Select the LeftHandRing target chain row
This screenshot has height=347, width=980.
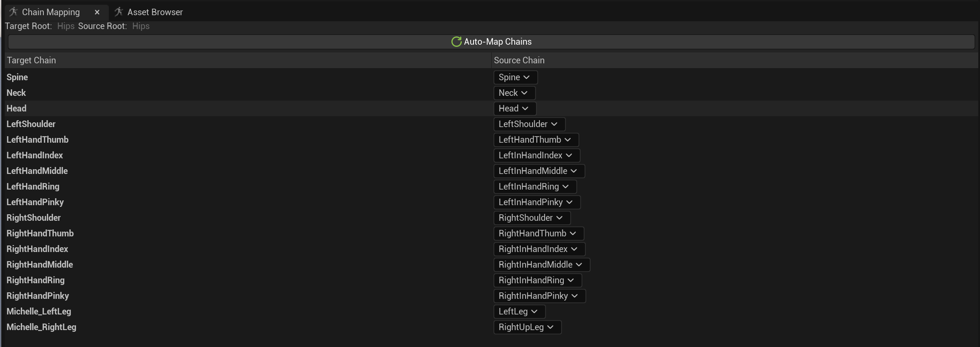(x=491, y=187)
